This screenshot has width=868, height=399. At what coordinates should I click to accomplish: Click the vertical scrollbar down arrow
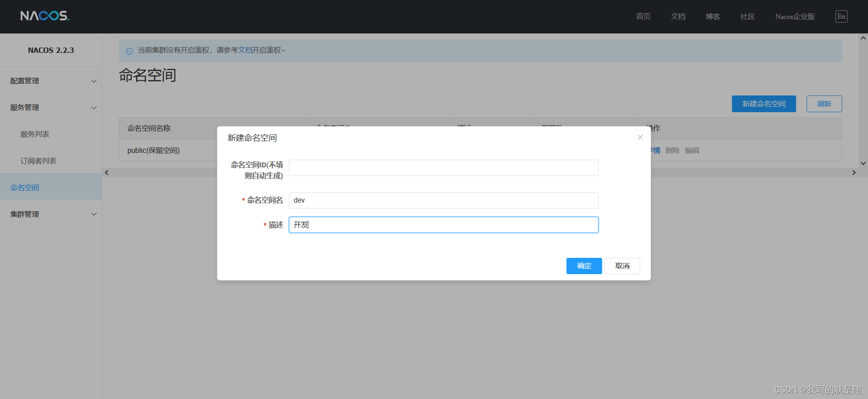click(863, 163)
